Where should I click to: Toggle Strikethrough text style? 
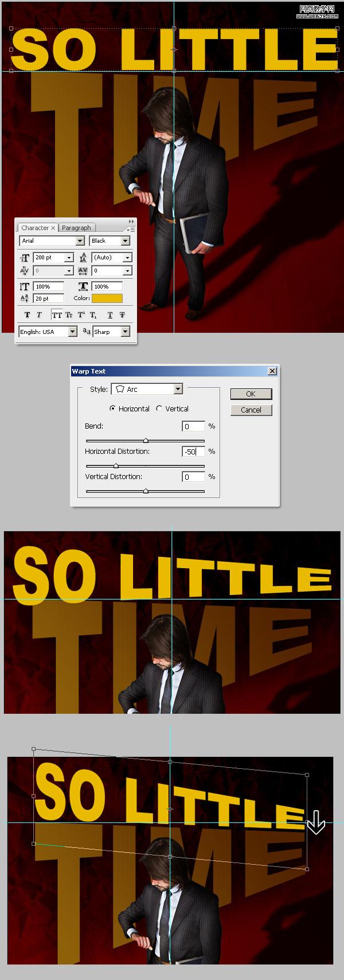(122, 315)
